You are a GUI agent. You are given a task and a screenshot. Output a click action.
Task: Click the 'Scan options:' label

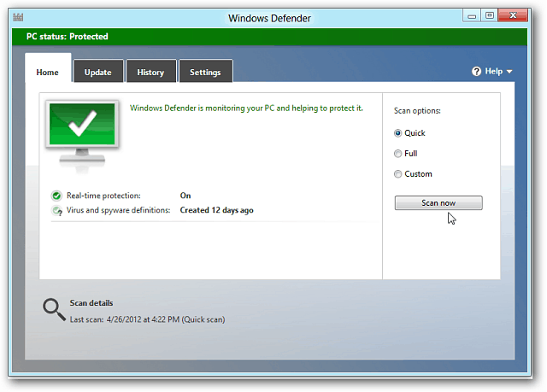tap(417, 111)
